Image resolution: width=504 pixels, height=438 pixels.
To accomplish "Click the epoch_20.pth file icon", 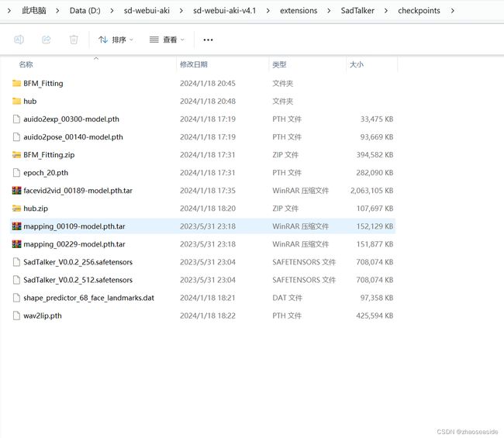I will point(16,173).
